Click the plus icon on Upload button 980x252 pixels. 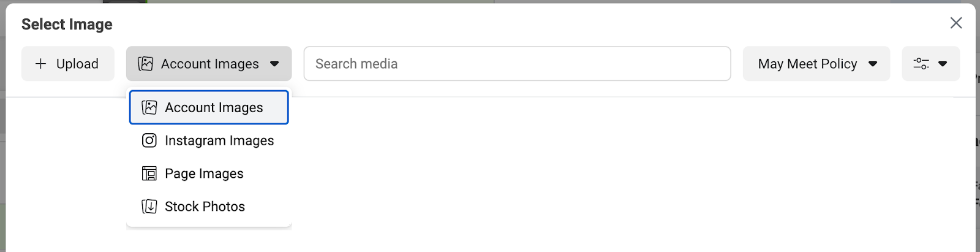click(x=41, y=64)
